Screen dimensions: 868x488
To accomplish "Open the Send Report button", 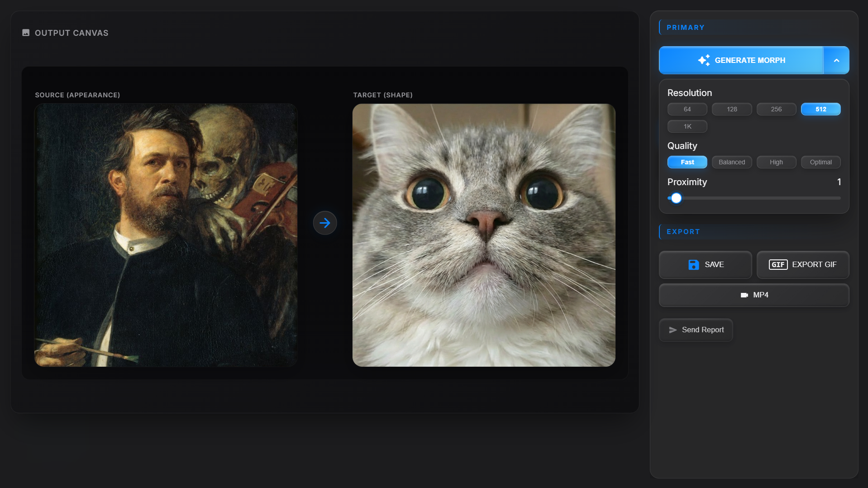I will click(696, 330).
